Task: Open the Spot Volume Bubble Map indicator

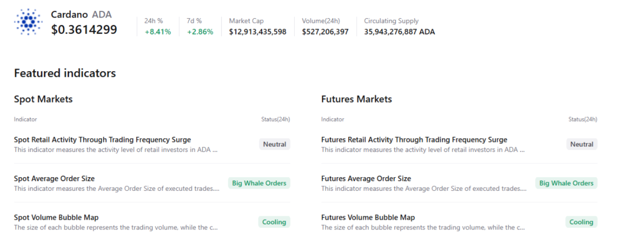Action: pyautogui.click(x=56, y=218)
